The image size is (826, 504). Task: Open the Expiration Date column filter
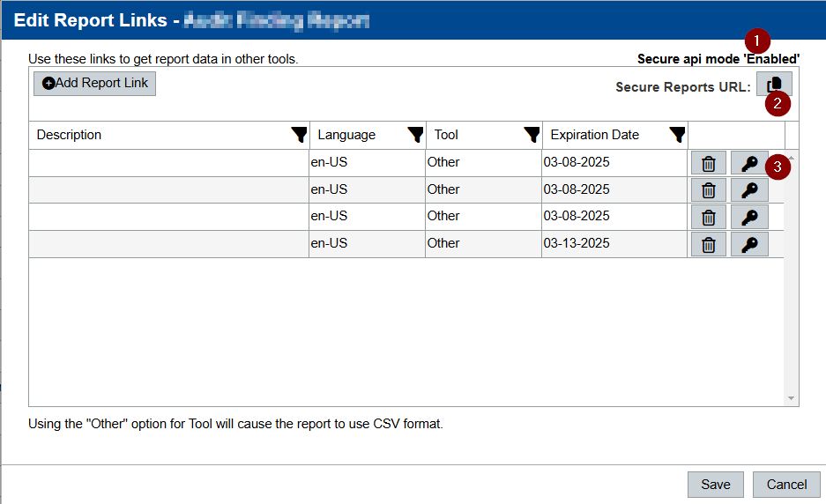[x=677, y=135]
